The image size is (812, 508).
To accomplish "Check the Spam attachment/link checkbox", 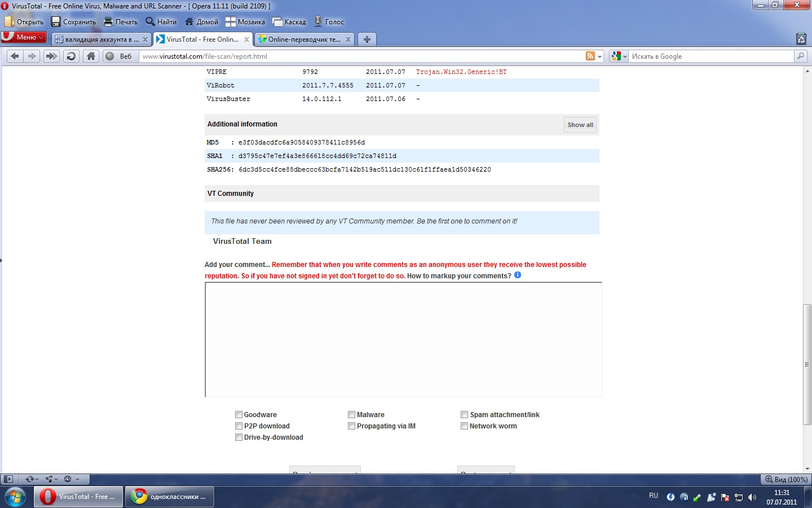I will click(x=464, y=415).
